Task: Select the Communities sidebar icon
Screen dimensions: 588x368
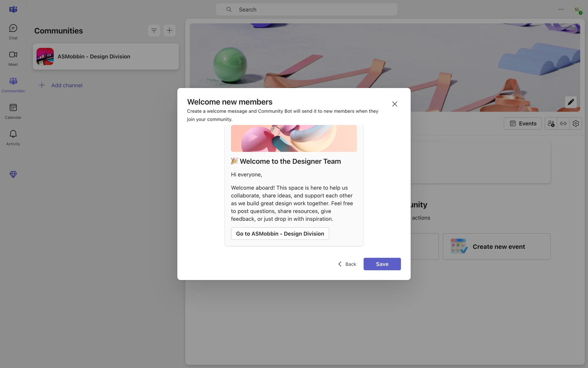Action: click(13, 85)
